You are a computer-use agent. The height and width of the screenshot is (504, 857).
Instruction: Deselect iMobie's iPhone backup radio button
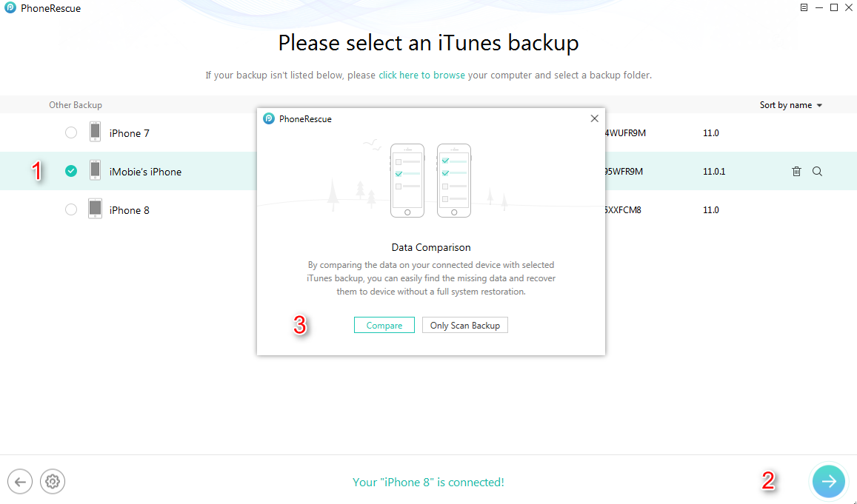click(71, 171)
